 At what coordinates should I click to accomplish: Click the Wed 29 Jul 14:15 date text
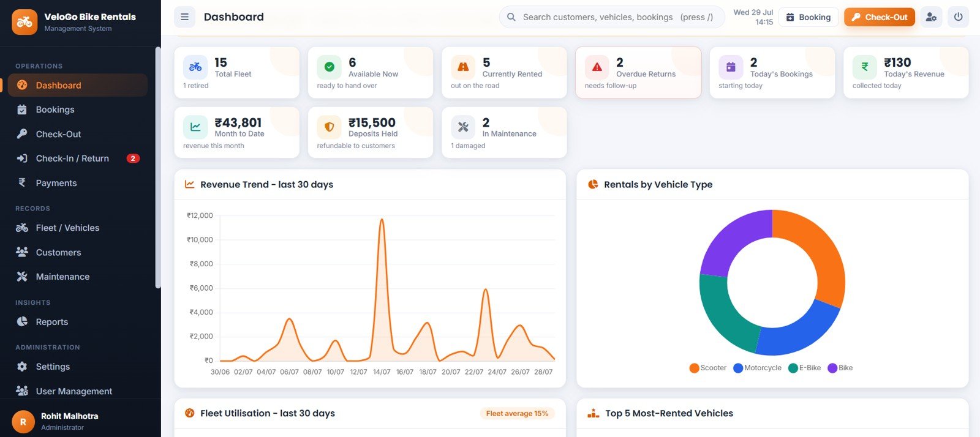pyautogui.click(x=753, y=17)
